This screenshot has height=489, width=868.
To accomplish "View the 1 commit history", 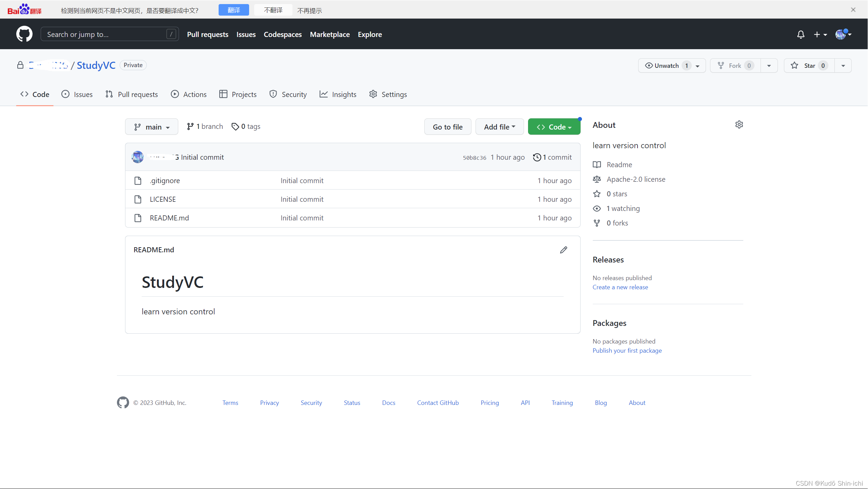I will point(552,157).
